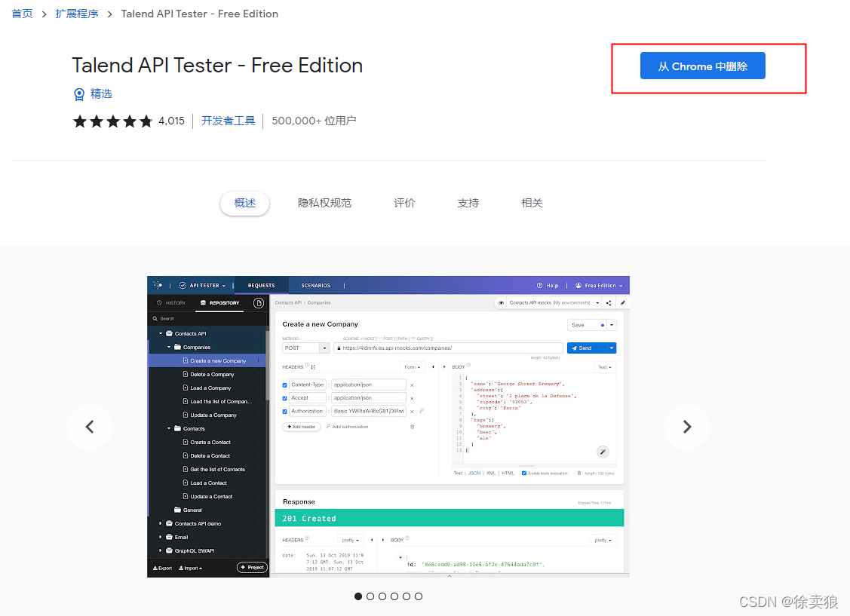Show the next screenshot with right arrow
This screenshot has width=850, height=616.
click(x=687, y=427)
